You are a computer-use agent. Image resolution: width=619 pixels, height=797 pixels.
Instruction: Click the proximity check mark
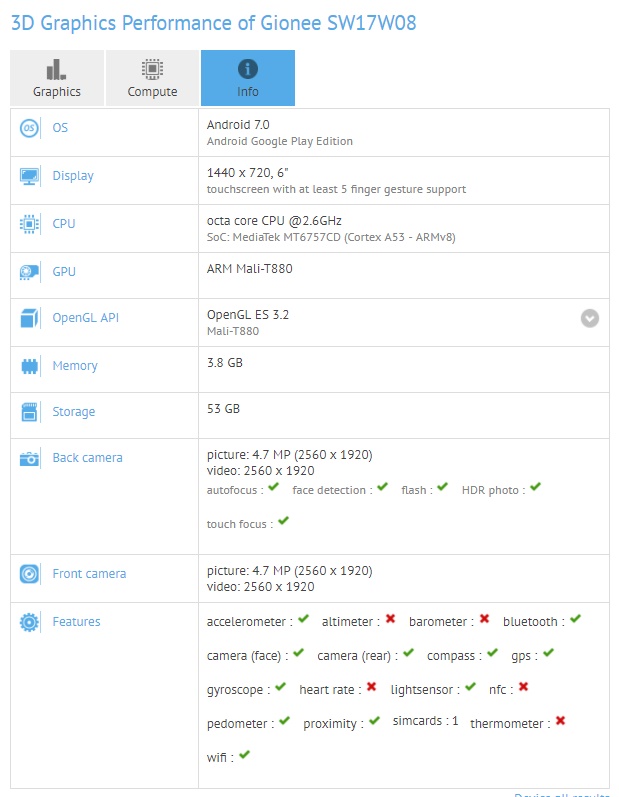coord(374,720)
